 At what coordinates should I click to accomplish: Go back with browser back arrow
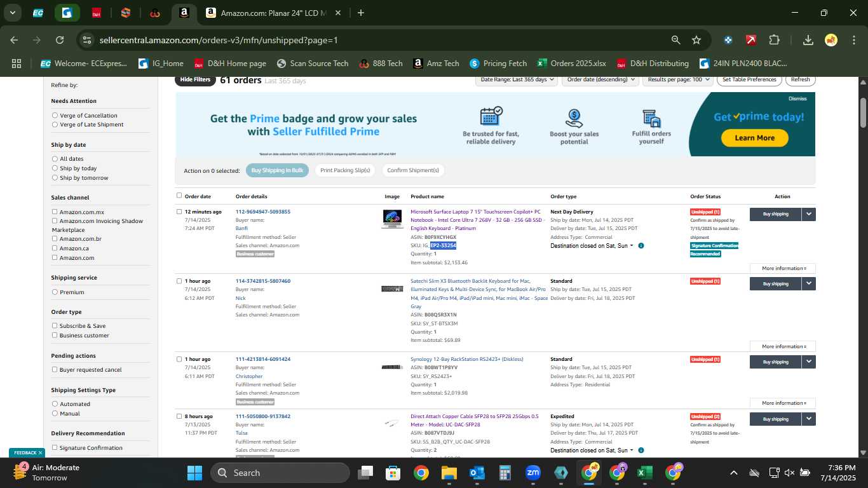click(14, 40)
